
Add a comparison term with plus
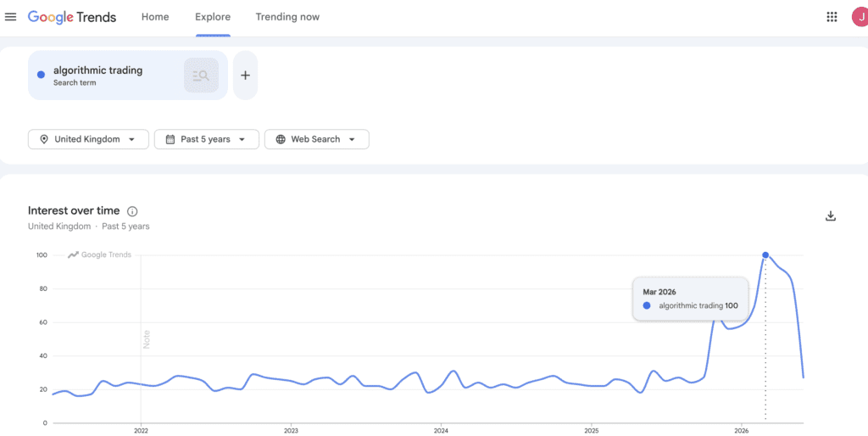point(245,75)
